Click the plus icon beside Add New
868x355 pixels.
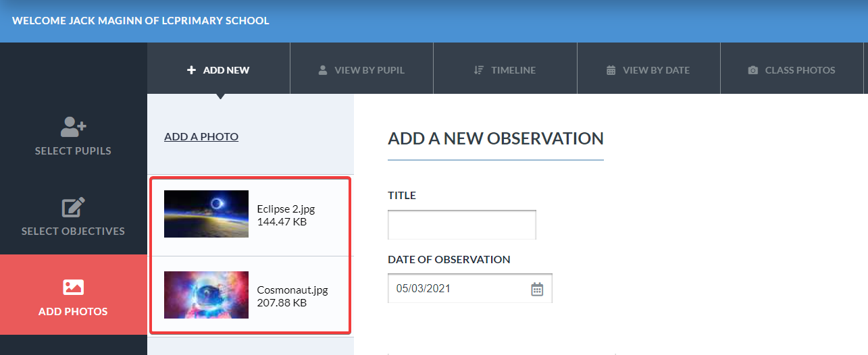coord(191,70)
